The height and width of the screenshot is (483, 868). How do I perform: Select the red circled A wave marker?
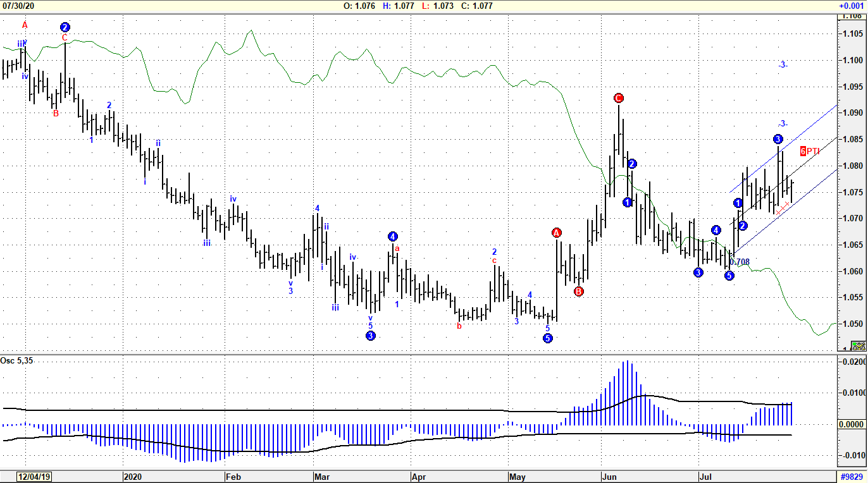pyautogui.click(x=557, y=233)
